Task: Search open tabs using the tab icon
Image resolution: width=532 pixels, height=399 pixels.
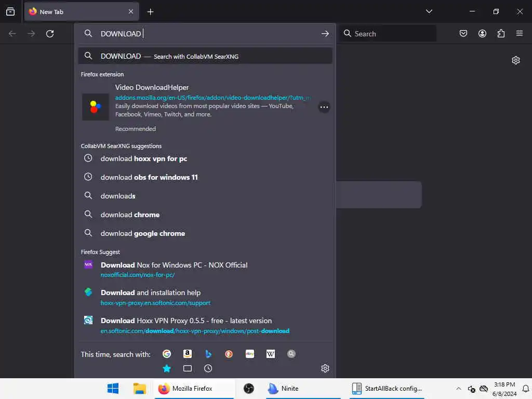Action: 187,368
